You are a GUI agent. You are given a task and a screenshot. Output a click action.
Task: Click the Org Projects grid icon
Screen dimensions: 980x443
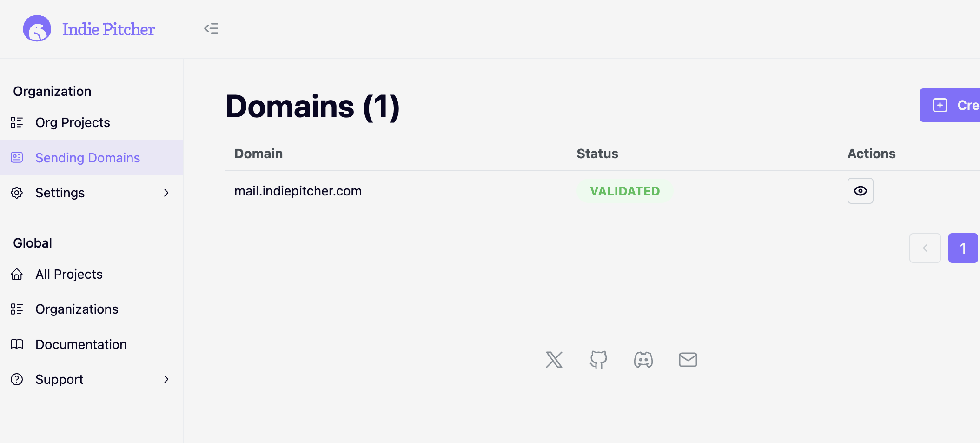point(17,122)
